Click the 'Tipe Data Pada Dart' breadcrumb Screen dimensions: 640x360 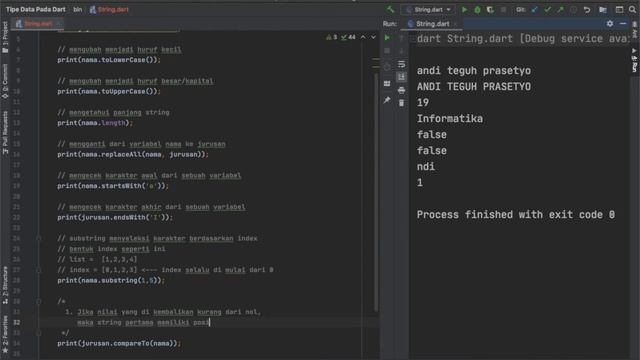pyautogui.click(x=36, y=9)
